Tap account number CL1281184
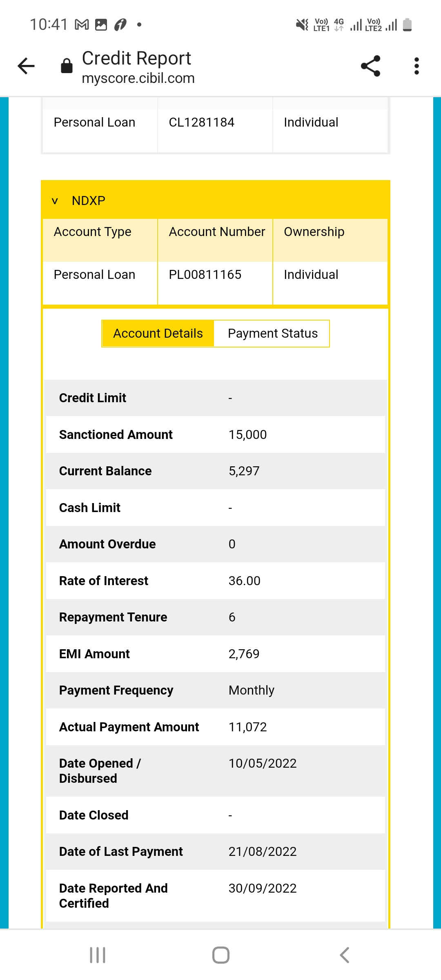Screen dimensions: 441x980 (201, 122)
